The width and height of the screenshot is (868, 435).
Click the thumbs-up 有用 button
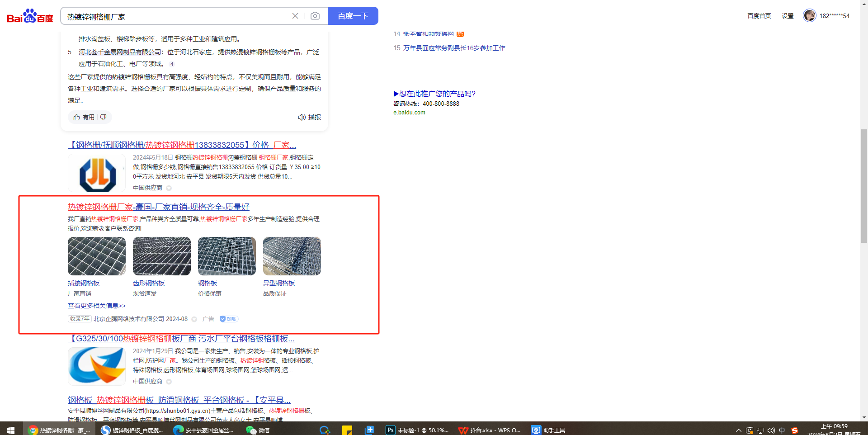tap(84, 117)
